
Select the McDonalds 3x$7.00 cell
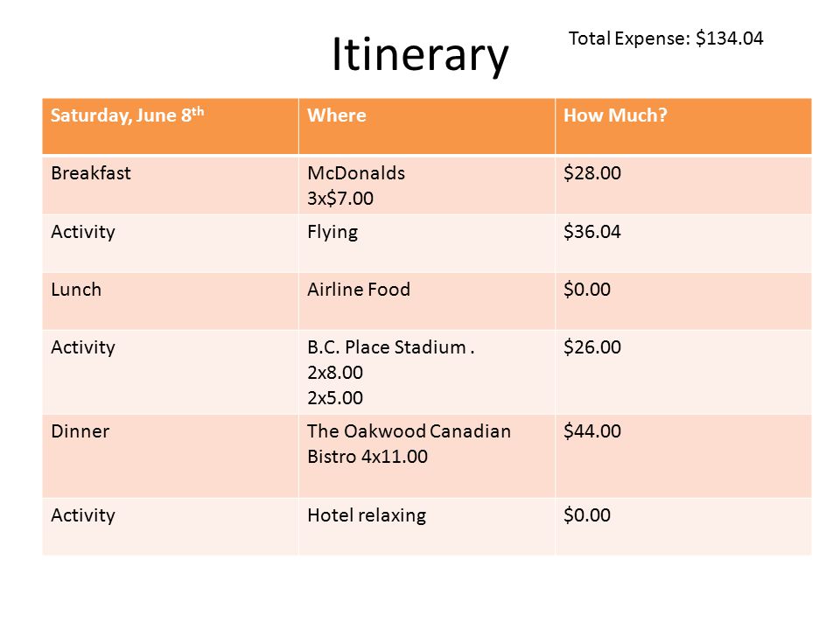coord(426,185)
